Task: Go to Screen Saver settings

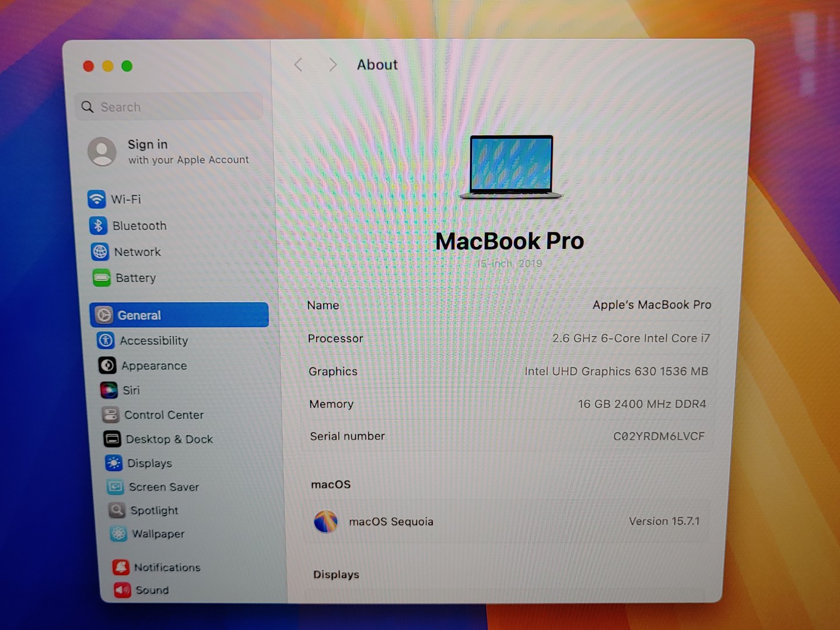Action: coord(163,487)
